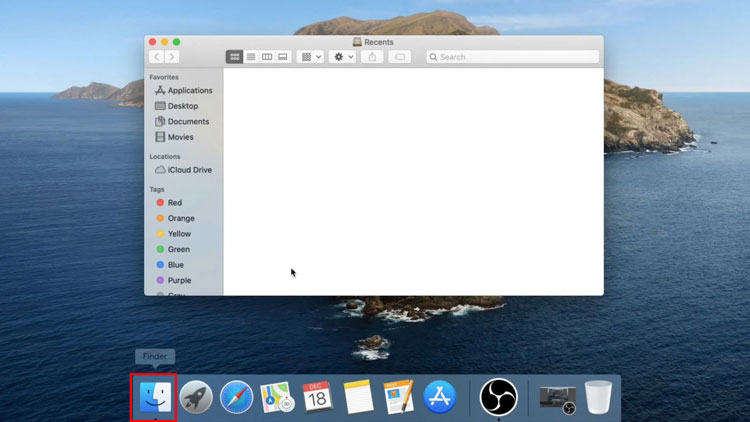Close the Finder window
This screenshot has width=750, height=422.
coord(153,42)
